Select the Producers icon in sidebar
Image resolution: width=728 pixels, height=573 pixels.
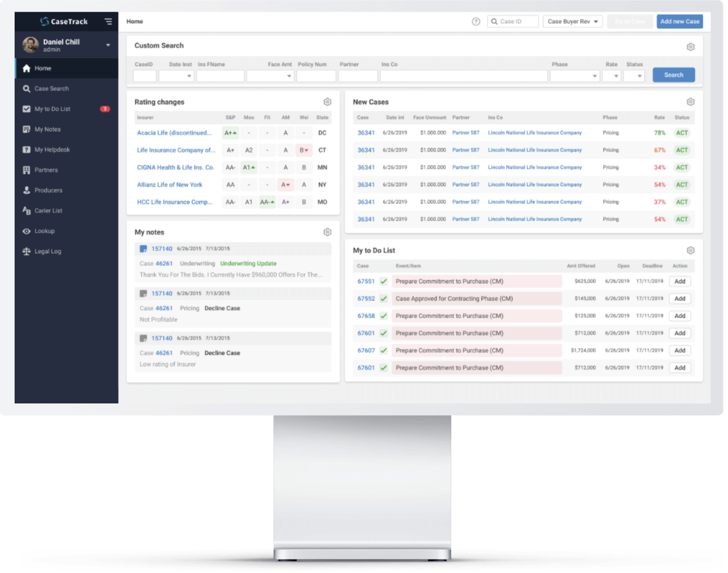coord(26,190)
